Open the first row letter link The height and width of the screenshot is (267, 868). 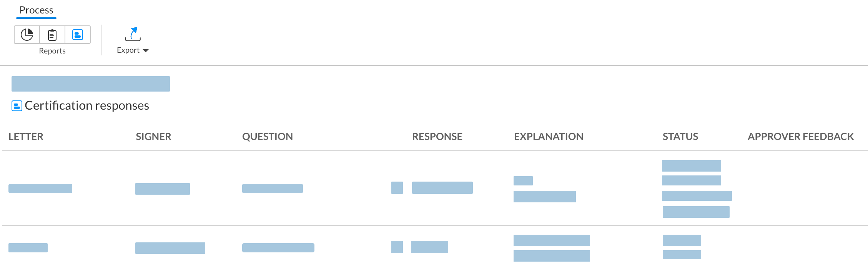pyautogui.click(x=40, y=189)
